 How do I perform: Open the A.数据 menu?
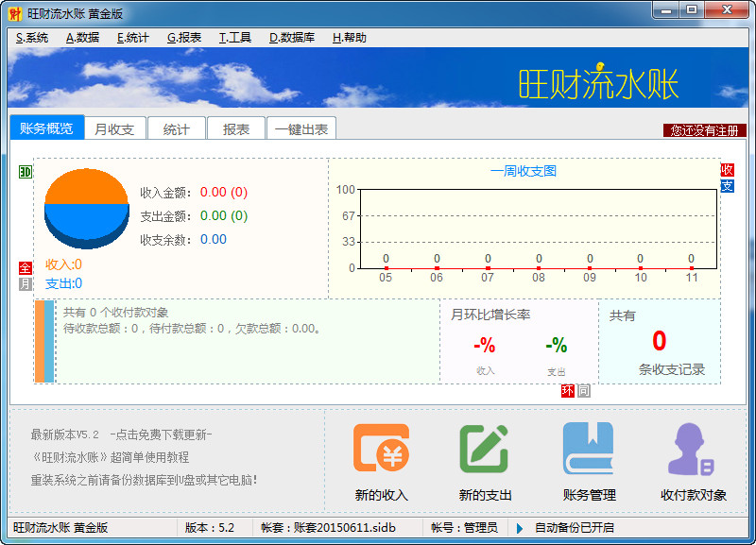[82, 38]
